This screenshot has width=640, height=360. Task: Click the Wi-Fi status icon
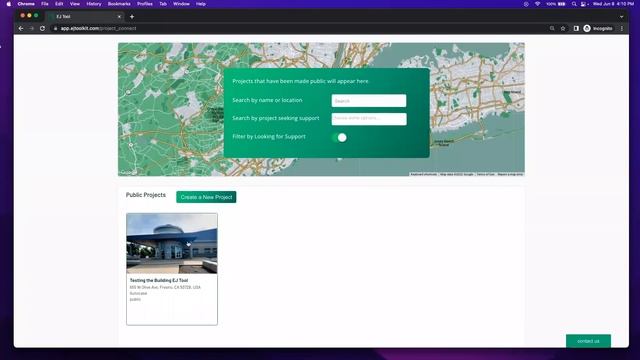click(538, 4)
